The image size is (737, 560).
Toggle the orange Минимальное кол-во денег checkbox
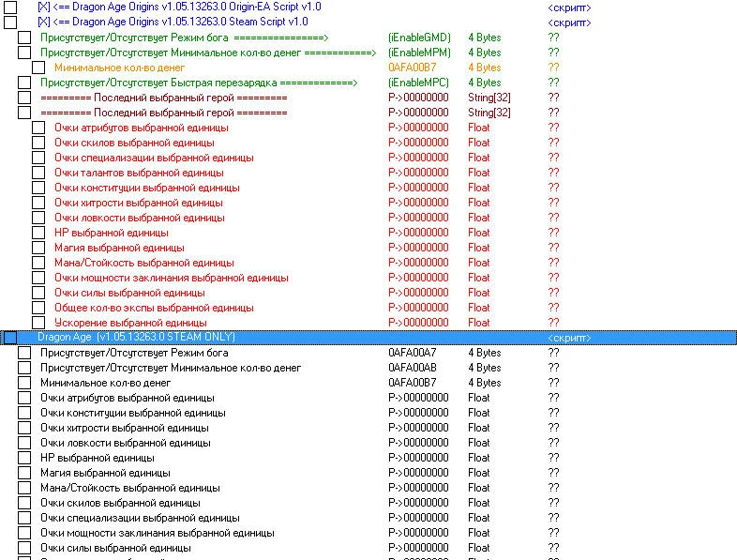38,68
